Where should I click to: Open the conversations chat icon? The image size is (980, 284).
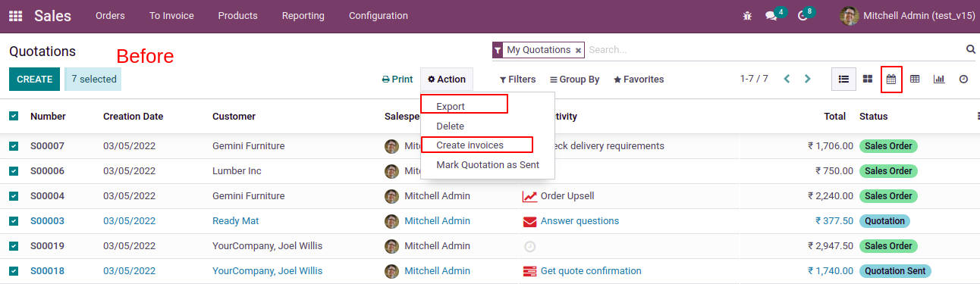coord(771,16)
